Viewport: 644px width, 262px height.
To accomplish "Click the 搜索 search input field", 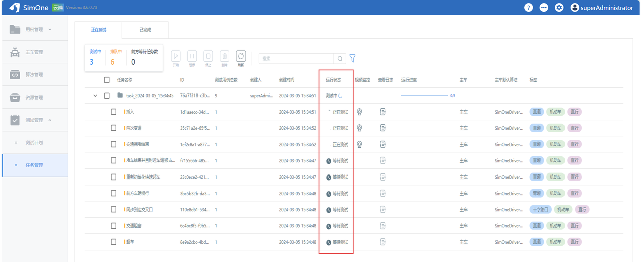I will 296,59.
